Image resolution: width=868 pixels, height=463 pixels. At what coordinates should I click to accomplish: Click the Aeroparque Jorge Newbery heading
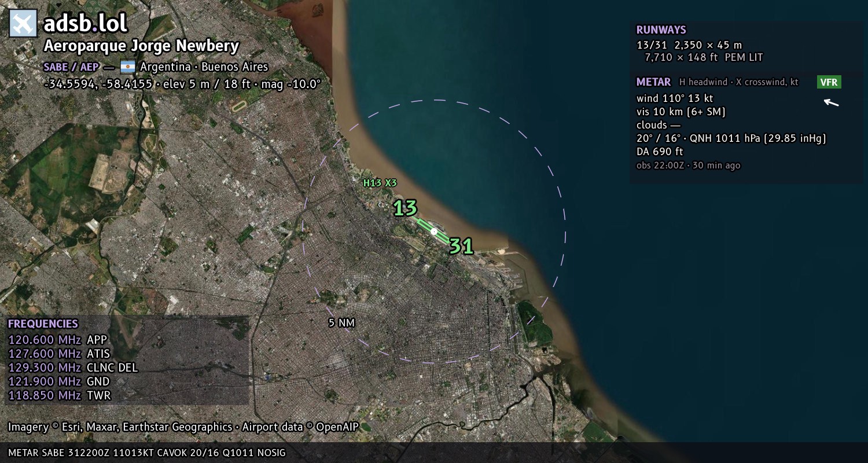pyautogui.click(x=141, y=46)
